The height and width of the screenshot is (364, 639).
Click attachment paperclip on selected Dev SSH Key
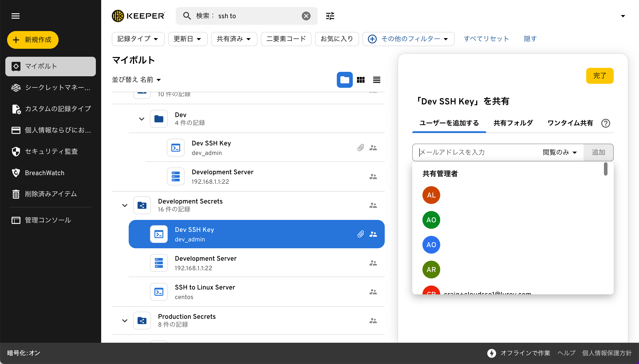361,234
